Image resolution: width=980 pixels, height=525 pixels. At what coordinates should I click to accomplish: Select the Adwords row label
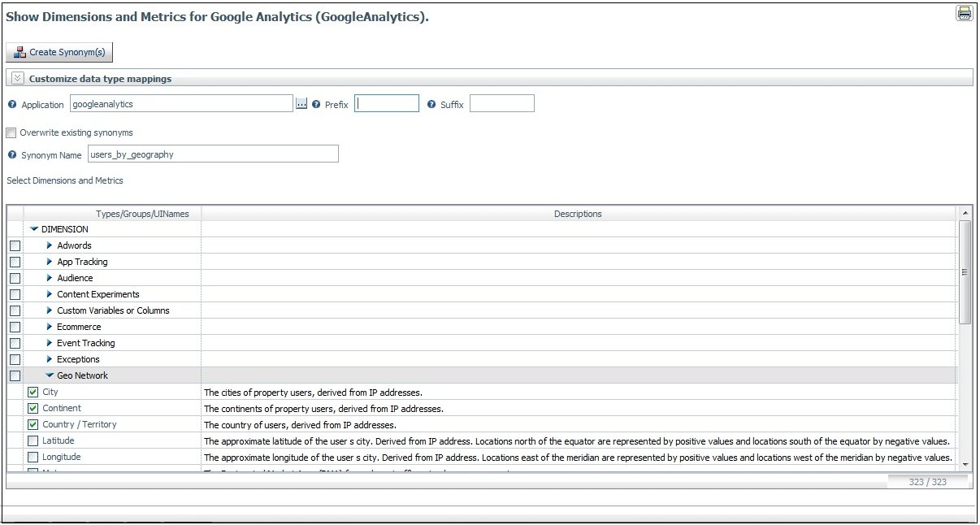click(x=74, y=245)
